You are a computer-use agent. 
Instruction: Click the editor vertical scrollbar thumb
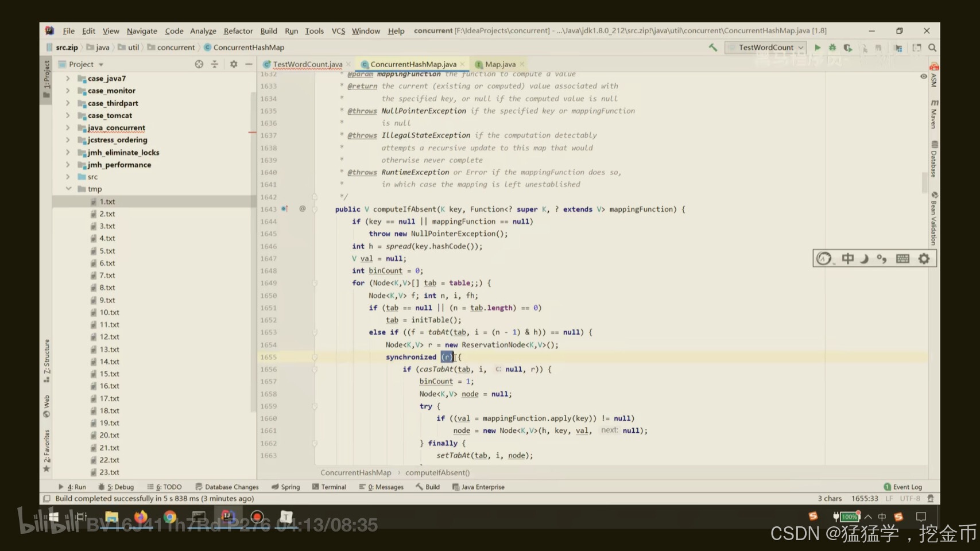[925, 183]
